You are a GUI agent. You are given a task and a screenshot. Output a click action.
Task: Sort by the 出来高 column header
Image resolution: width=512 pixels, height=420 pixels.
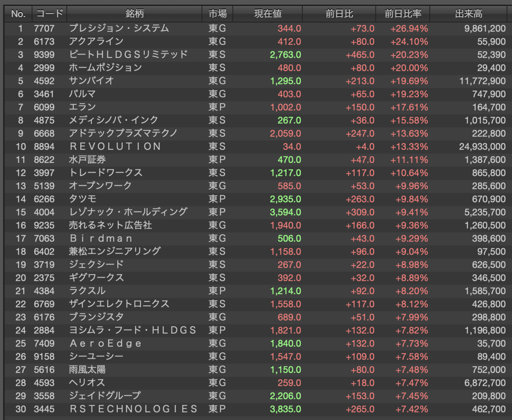[468, 14]
